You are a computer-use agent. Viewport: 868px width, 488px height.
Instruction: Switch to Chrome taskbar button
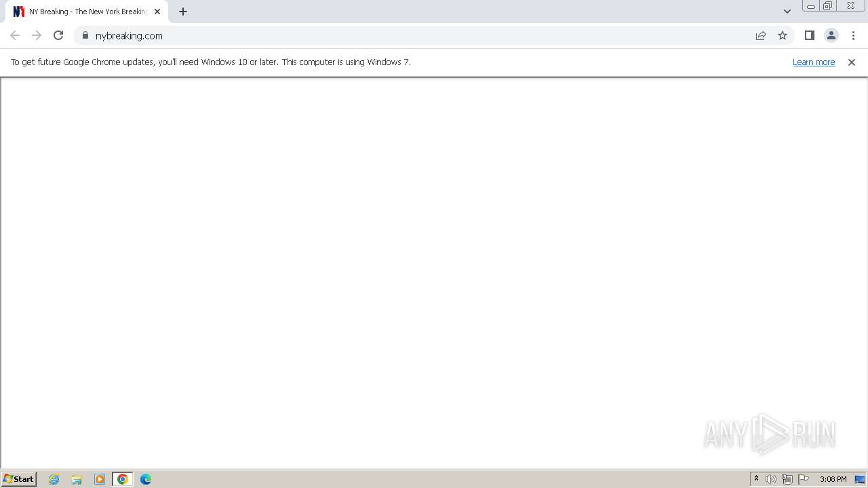[123, 479]
